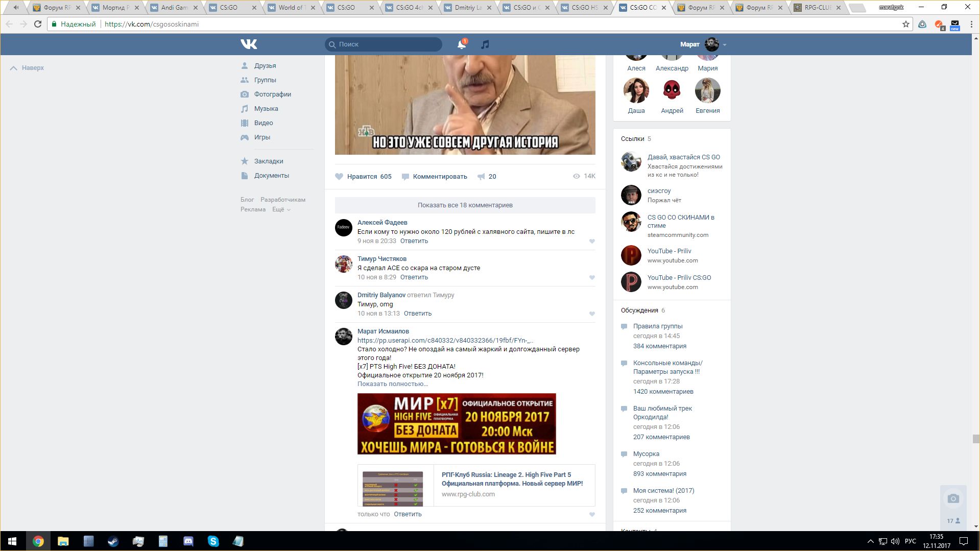
Task: Open the notifications bell
Action: click(x=461, y=44)
